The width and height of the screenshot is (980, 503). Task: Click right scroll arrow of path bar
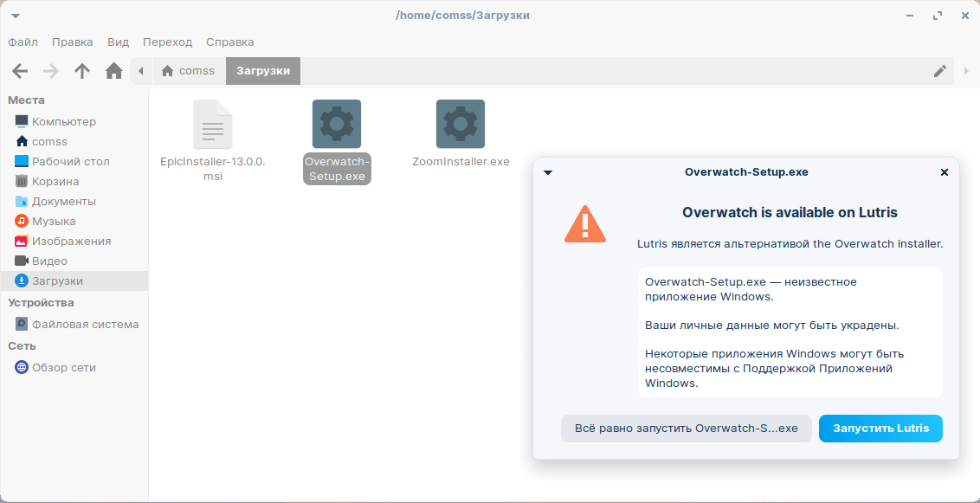pyautogui.click(x=968, y=71)
